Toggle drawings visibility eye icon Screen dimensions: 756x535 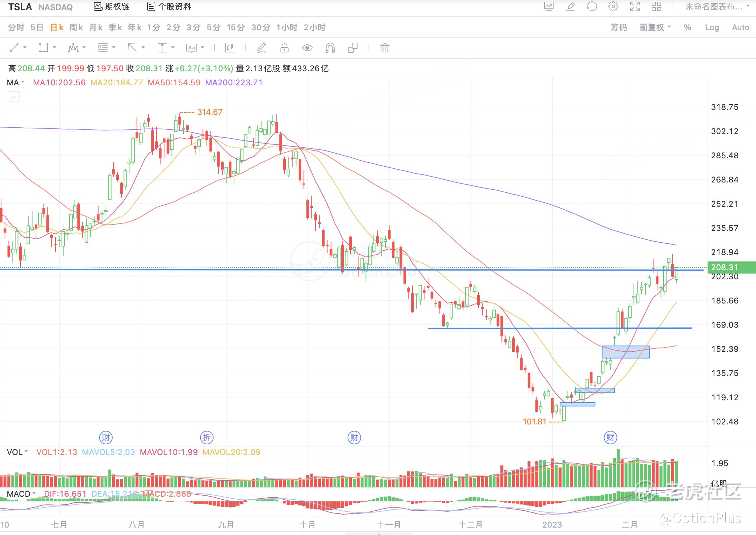tap(307, 48)
